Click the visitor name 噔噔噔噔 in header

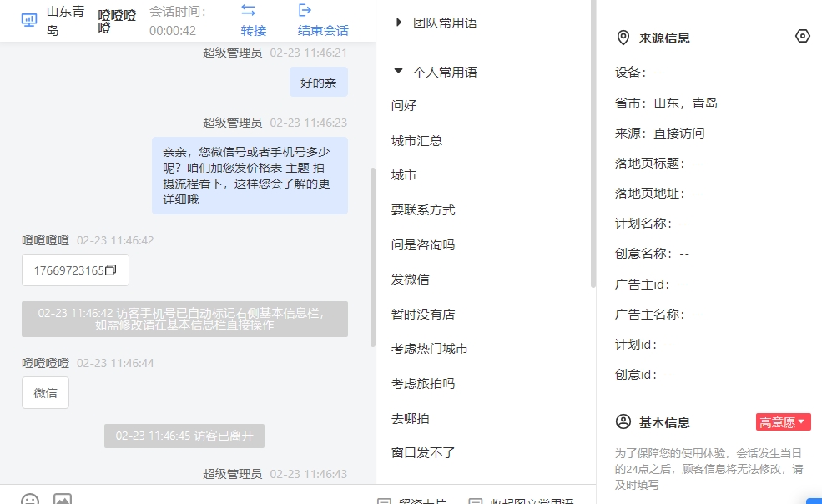pyautogui.click(x=117, y=21)
